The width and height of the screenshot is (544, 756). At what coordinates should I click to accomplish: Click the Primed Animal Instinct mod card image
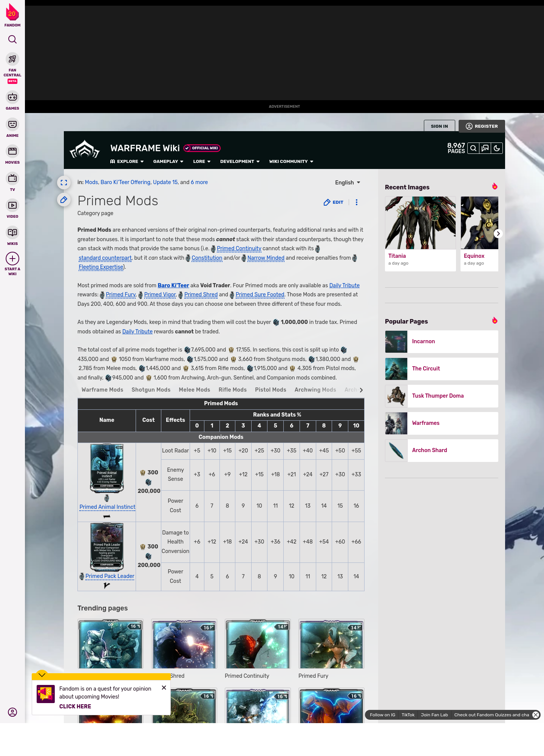click(x=107, y=468)
